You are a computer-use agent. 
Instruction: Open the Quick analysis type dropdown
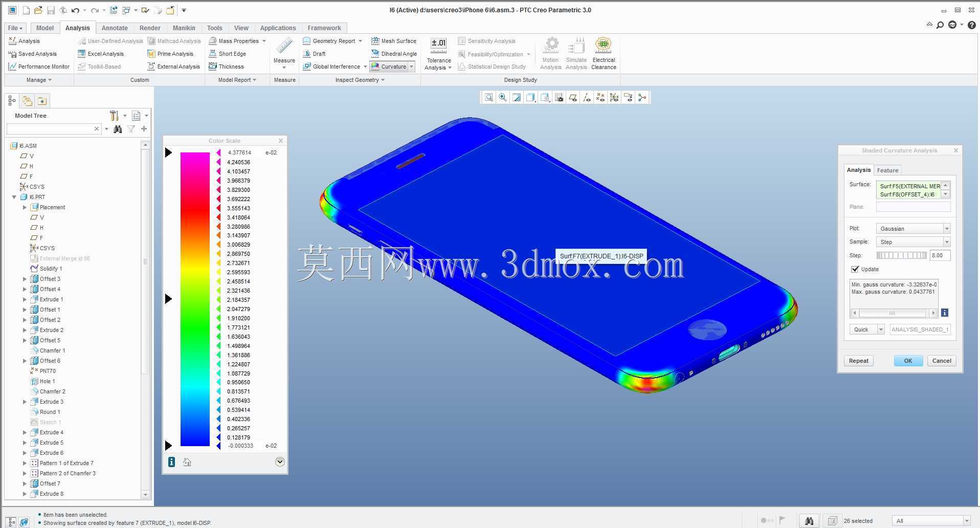[x=867, y=329]
